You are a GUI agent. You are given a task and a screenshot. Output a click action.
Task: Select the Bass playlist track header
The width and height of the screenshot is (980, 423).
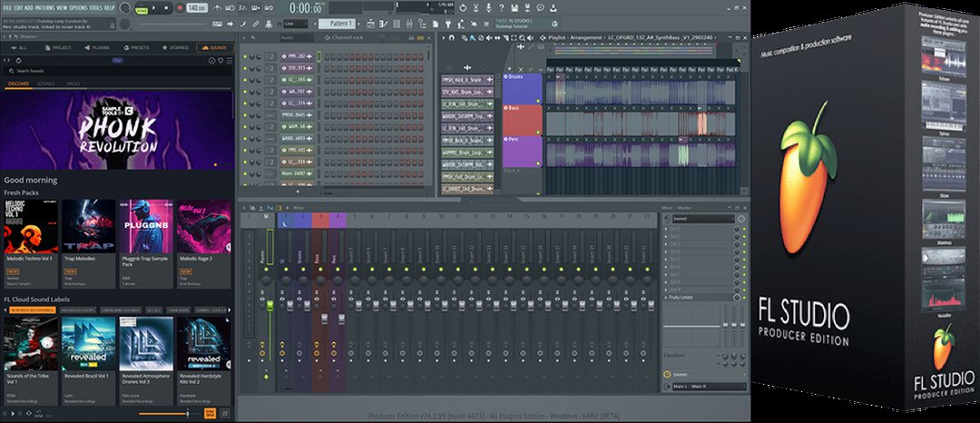(523, 120)
